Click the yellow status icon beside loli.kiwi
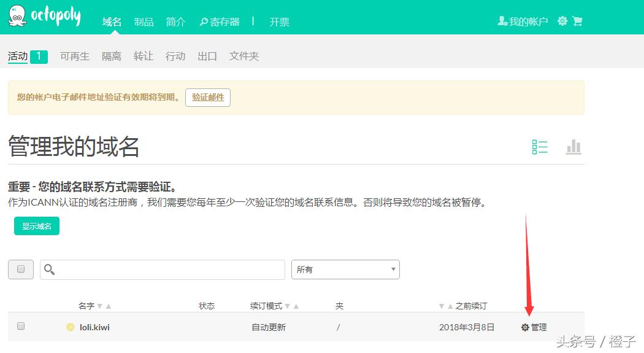 pyautogui.click(x=71, y=327)
